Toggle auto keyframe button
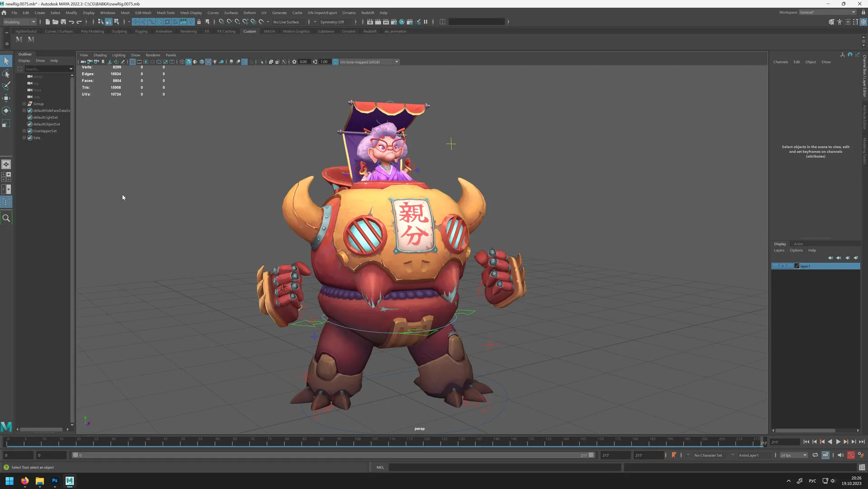The height and width of the screenshot is (489, 868). pyautogui.click(x=851, y=455)
